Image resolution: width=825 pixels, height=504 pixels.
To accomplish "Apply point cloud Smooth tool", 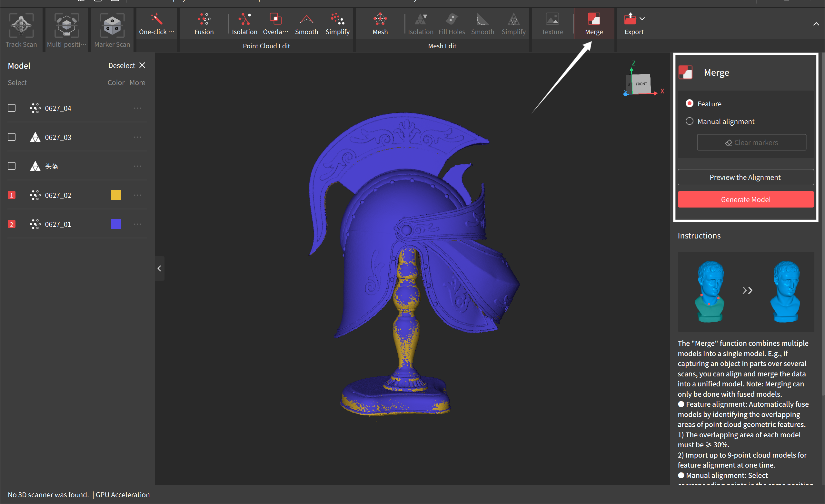I will pyautogui.click(x=306, y=24).
